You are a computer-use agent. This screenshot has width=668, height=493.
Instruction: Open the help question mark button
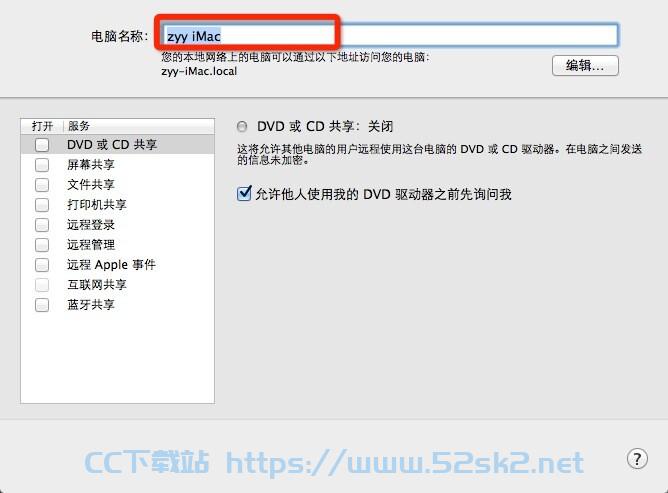tap(637, 459)
